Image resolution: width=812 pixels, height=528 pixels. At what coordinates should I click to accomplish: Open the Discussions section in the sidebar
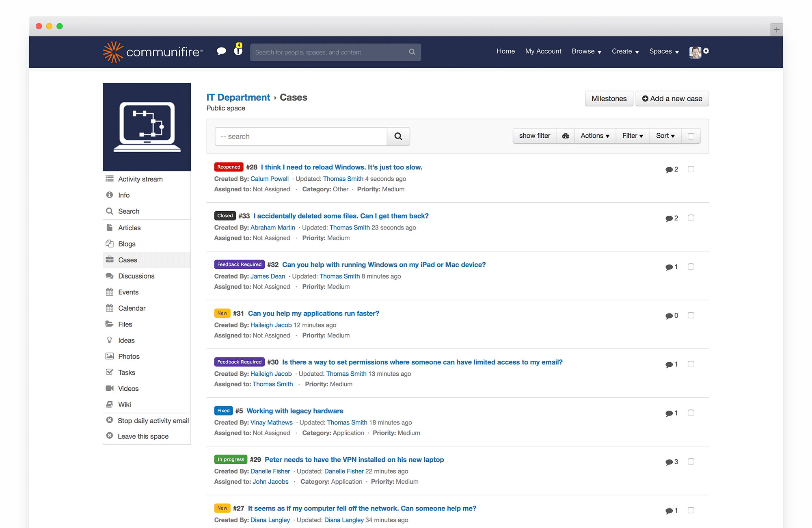point(136,276)
